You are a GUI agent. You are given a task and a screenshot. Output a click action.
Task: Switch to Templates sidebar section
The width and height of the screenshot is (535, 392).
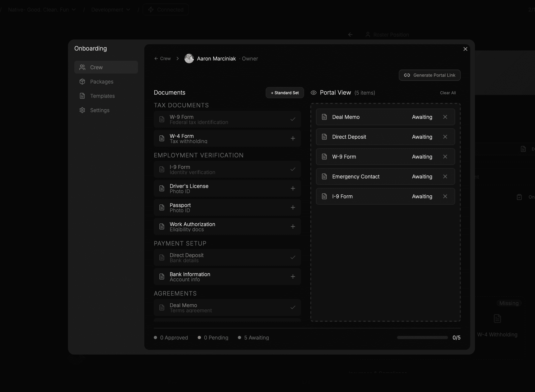[x=102, y=96]
